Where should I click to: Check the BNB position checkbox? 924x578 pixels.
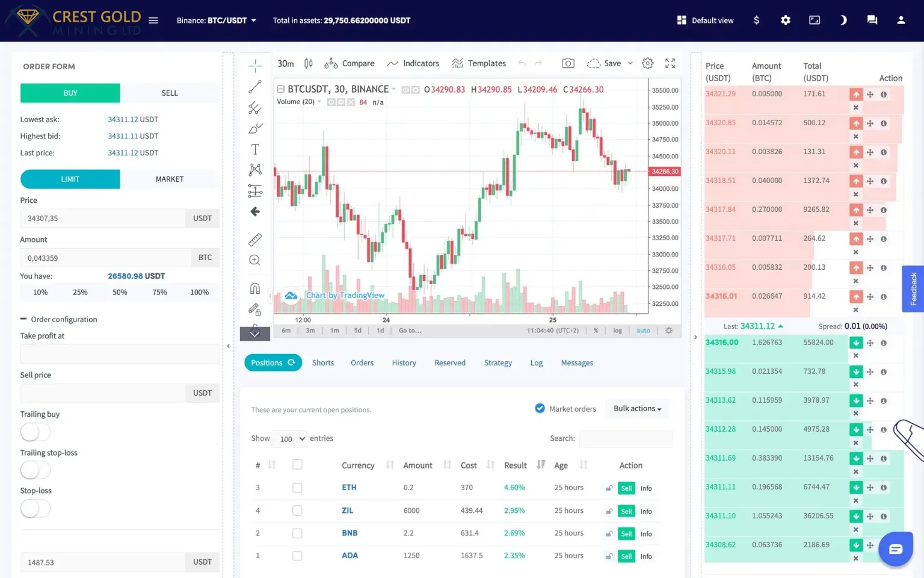297,533
